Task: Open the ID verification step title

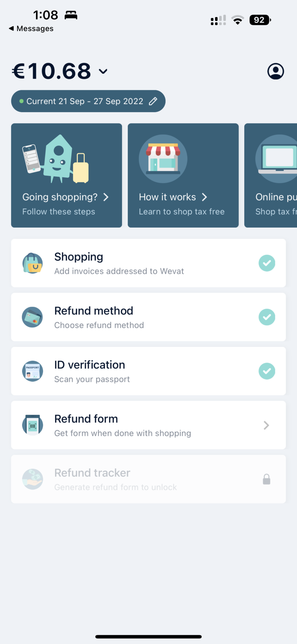Action: pos(90,365)
